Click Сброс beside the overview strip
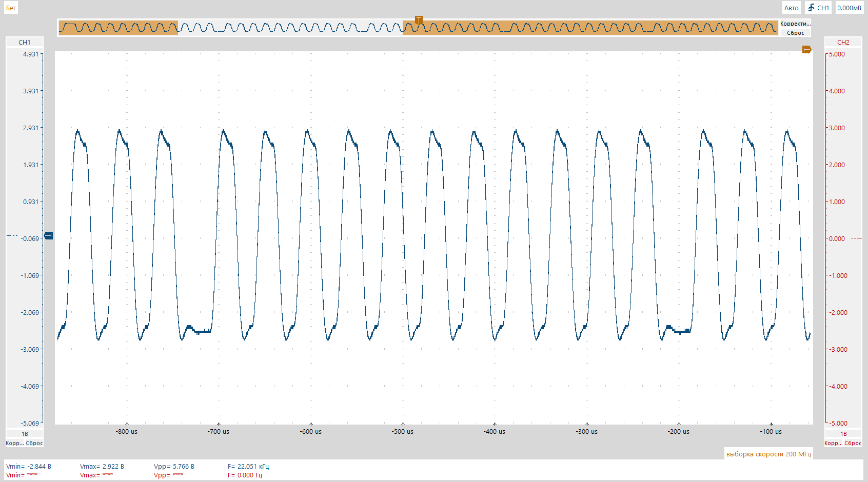This screenshot has height=482, width=868. (795, 33)
